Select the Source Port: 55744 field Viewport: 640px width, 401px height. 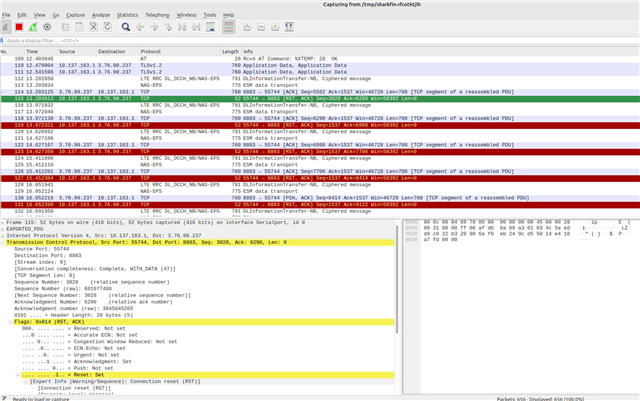coord(42,249)
